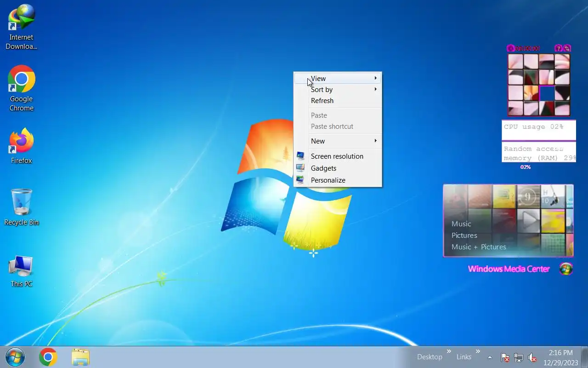588x368 pixels.
Task: Open Screen resolution from context menu
Action: [338, 156]
